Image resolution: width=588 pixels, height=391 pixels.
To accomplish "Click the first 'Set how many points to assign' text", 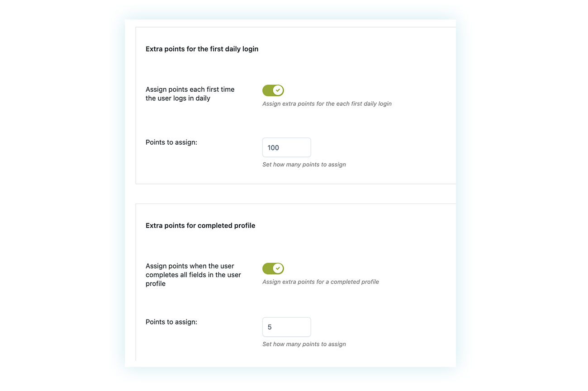I will 304,164.
